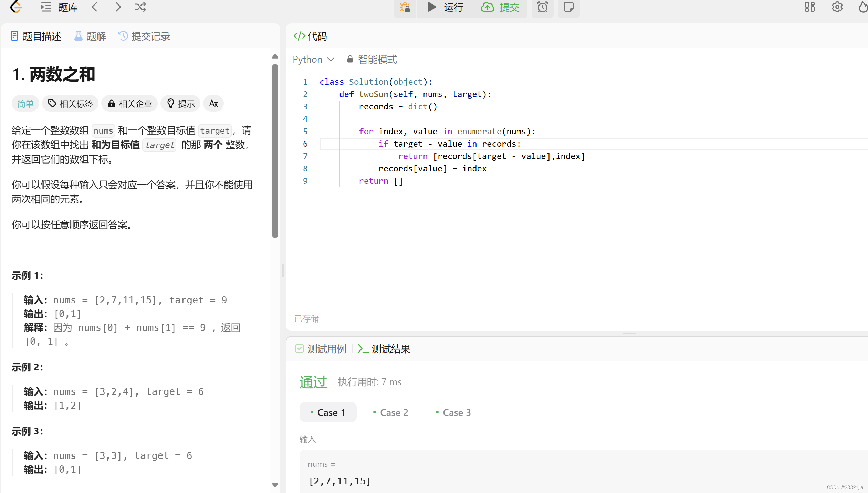This screenshot has height=493, width=868.
Task: Toggle translation language icon
Action: pyautogui.click(x=213, y=104)
